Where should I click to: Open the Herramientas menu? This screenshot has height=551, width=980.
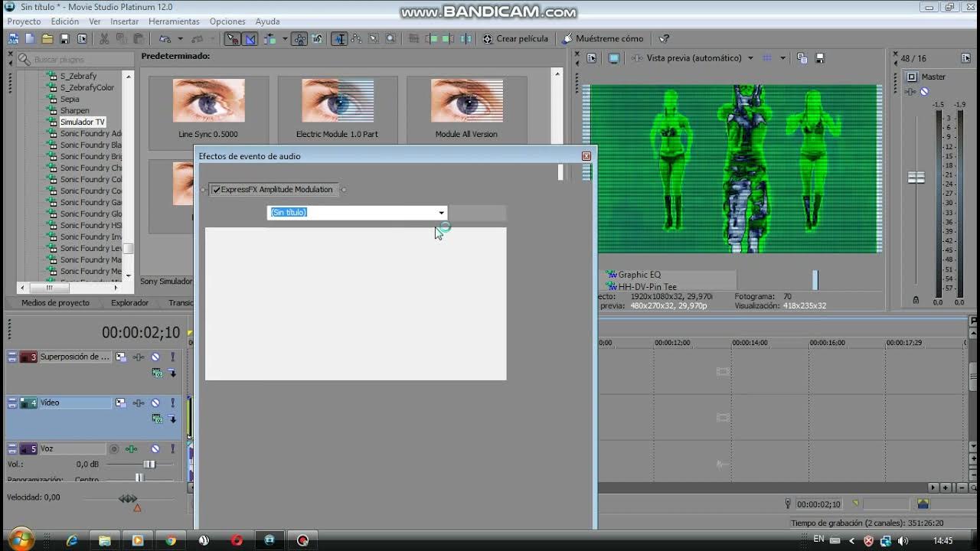point(174,21)
